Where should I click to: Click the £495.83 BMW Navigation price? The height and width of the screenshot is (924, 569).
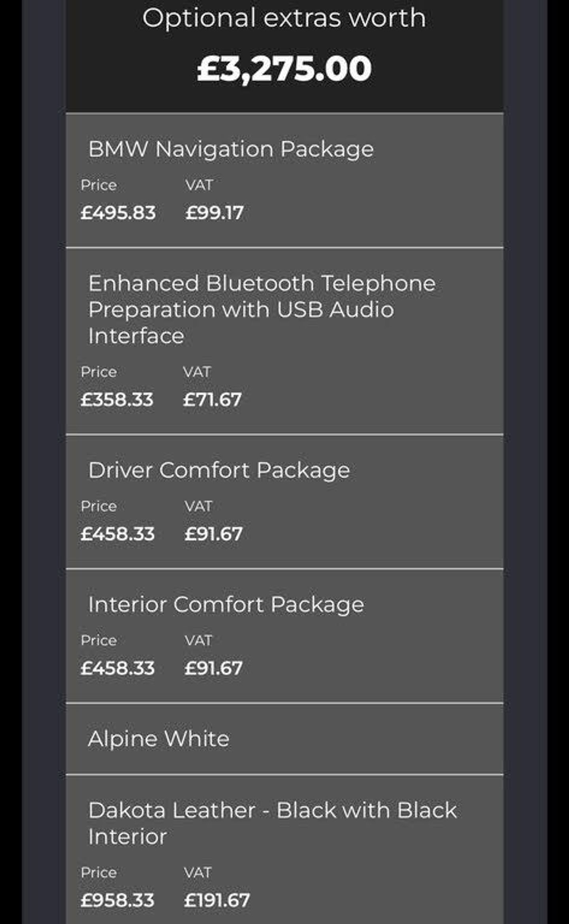(118, 213)
